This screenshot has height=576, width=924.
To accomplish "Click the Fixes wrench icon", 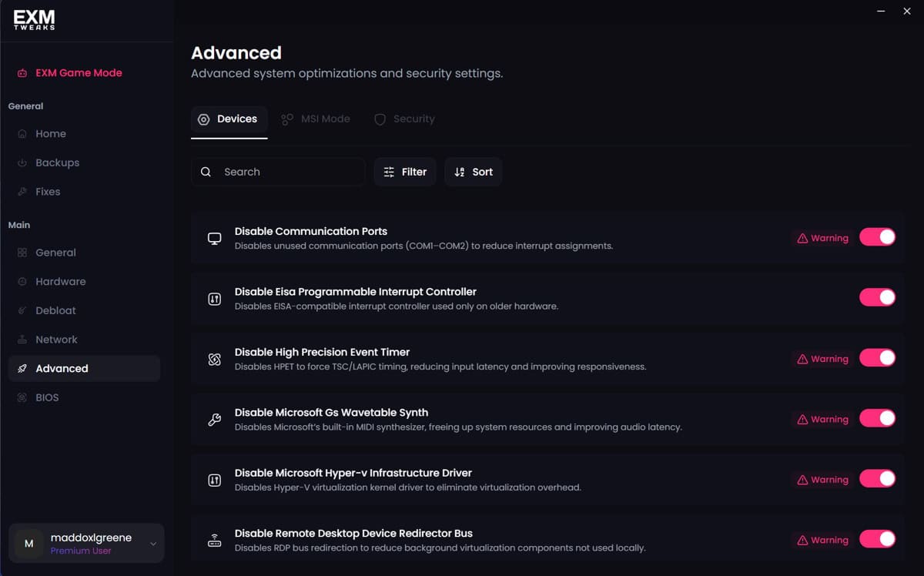I will pos(22,192).
